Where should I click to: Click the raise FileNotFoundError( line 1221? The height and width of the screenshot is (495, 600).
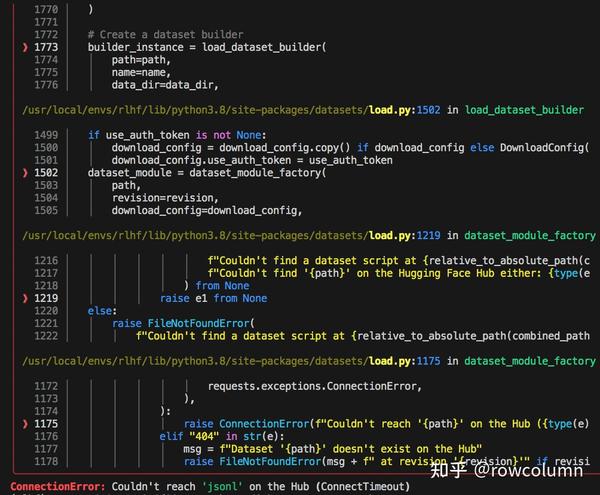[x=183, y=323]
